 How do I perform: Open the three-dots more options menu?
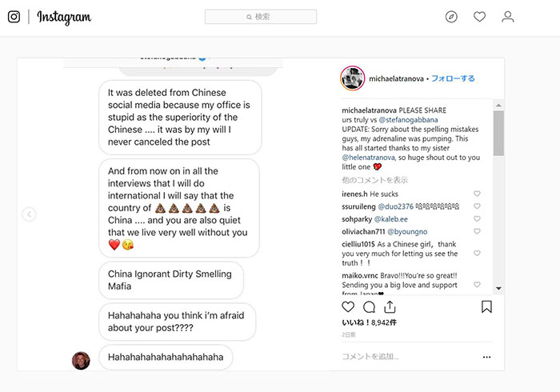coord(486,357)
